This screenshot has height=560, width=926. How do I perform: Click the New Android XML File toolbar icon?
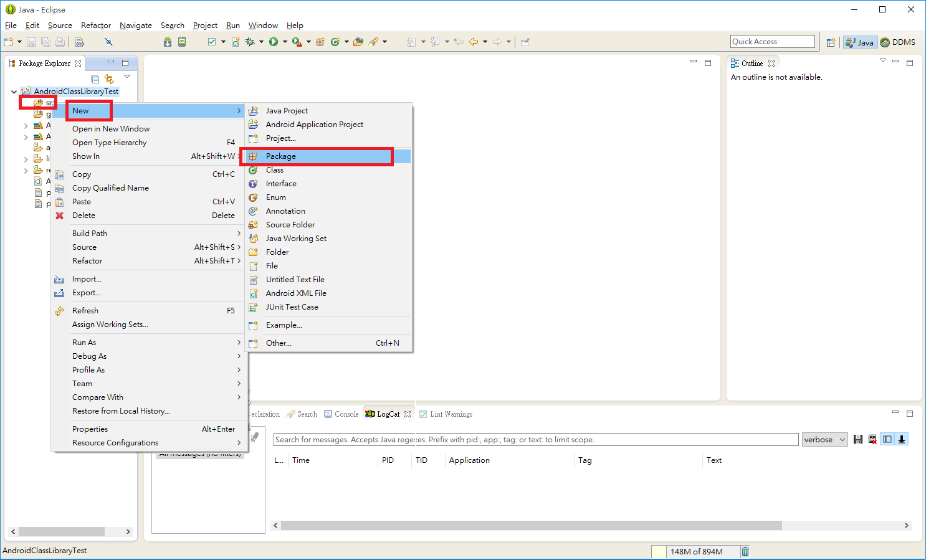(x=236, y=42)
